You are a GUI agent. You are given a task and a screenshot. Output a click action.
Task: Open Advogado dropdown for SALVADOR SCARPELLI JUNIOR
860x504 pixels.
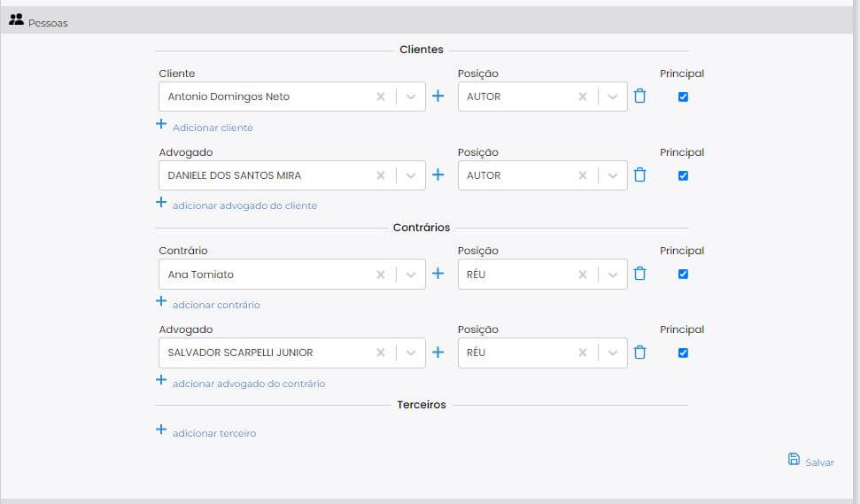[x=411, y=353]
